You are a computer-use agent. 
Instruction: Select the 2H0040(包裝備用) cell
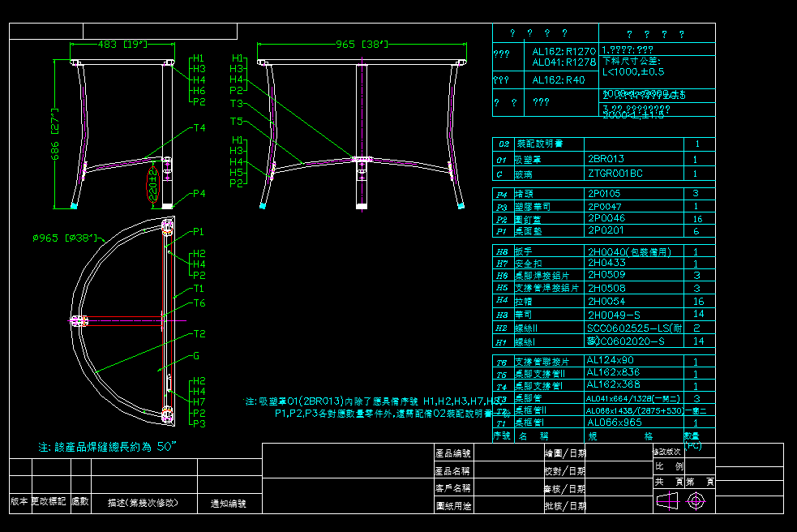tap(630, 251)
